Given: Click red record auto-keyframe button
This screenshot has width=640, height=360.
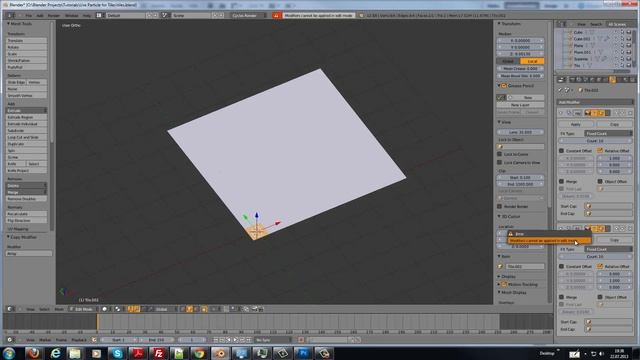Looking at the screenshot, I should pyautogui.click(x=301, y=340).
